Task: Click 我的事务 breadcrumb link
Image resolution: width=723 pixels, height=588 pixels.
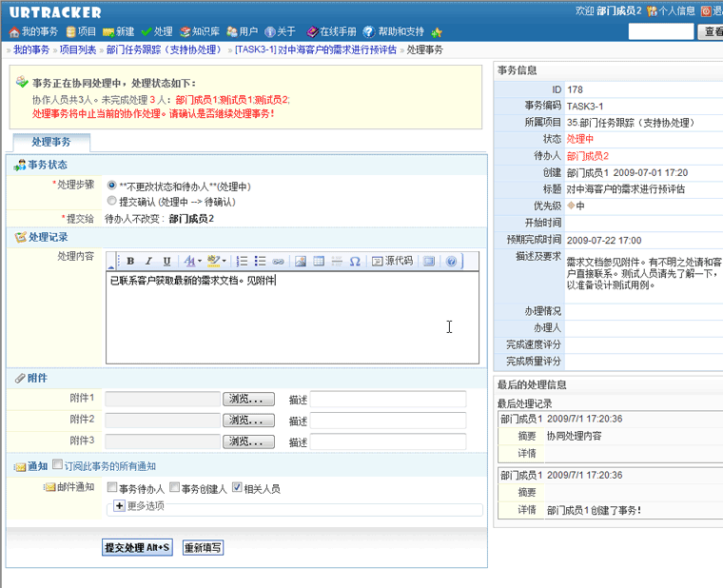Action: (x=31, y=49)
